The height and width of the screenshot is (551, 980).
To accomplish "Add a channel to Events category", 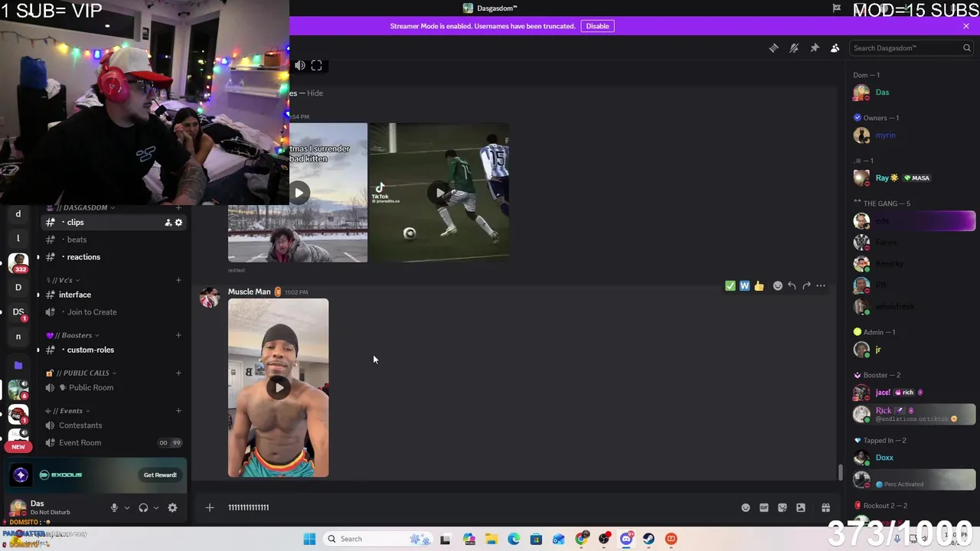I will pyautogui.click(x=178, y=411).
